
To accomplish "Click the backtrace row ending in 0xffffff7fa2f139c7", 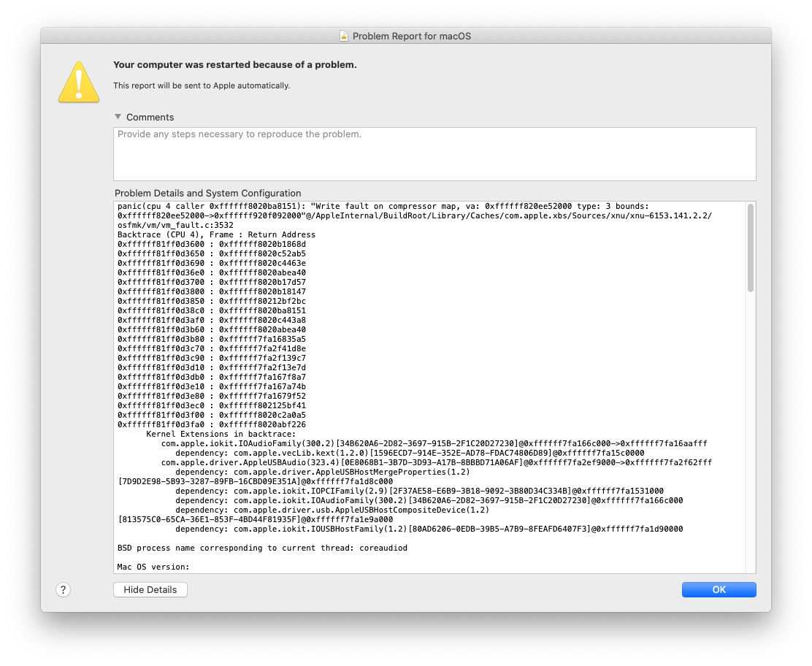I will [212, 358].
